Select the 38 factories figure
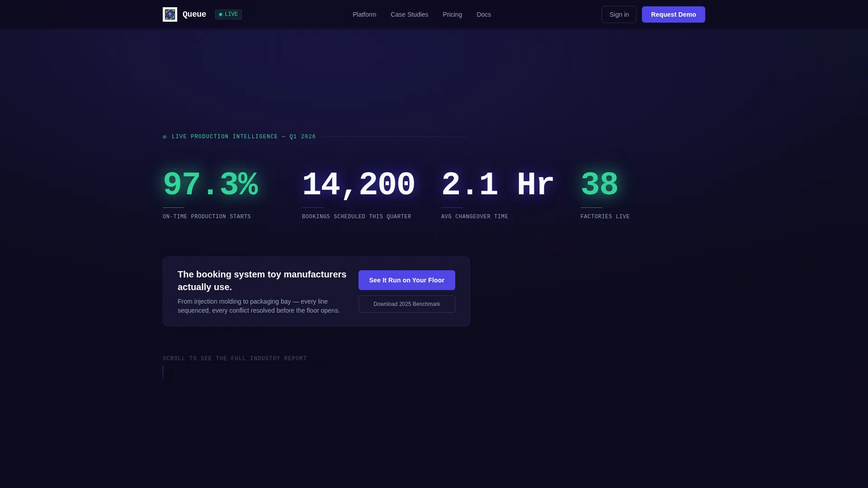 tap(599, 185)
